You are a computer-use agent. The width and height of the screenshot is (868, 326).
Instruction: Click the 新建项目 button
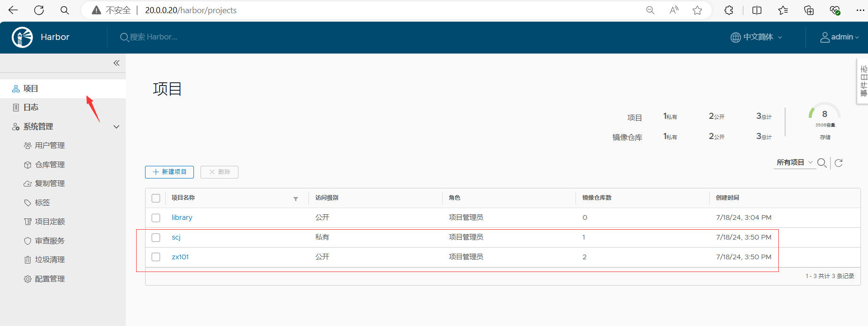pyautogui.click(x=169, y=172)
